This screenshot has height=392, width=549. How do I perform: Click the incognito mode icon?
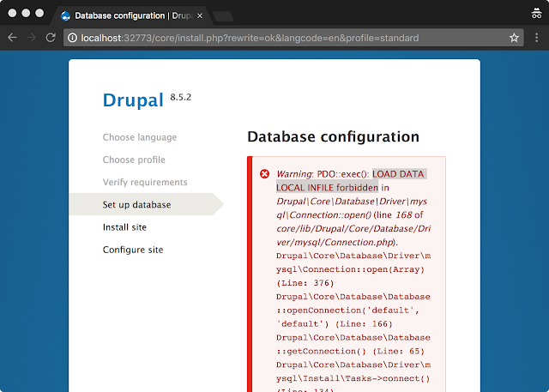(536, 14)
